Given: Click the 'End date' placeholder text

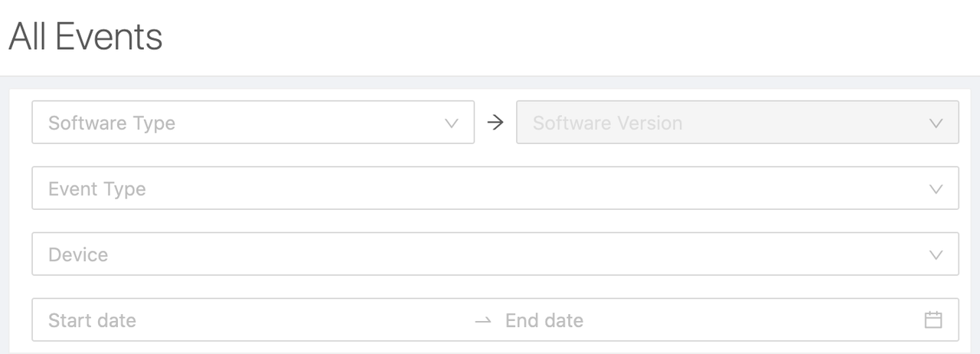Looking at the screenshot, I should pyautogui.click(x=544, y=320).
